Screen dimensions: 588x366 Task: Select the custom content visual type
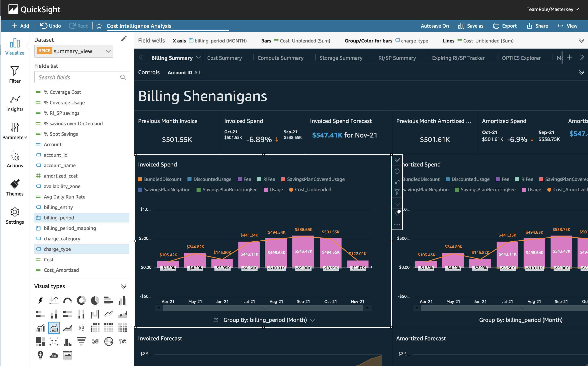coord(67,355)
